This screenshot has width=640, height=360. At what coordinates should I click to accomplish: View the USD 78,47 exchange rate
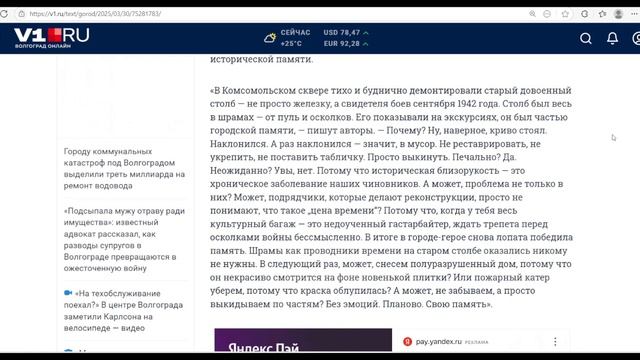[346, 33]
